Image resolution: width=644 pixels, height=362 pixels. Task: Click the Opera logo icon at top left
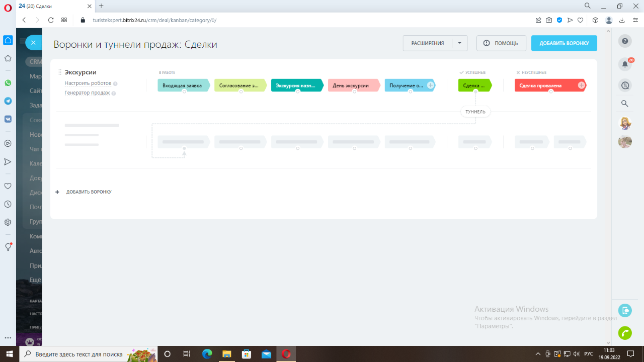coord(8,7)
